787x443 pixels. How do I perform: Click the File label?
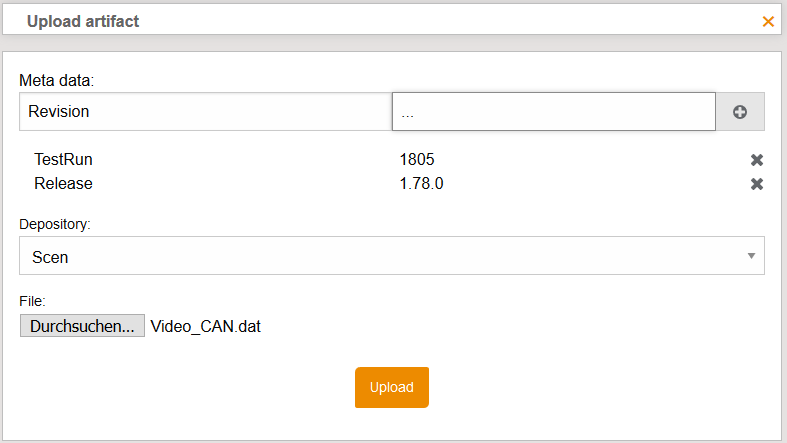(33, 300)
